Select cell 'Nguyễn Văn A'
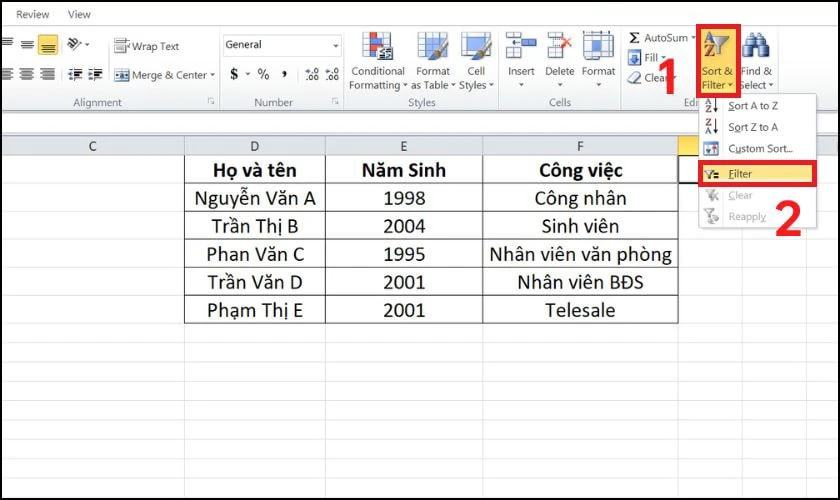The image size is (840, 500). tap(254, 198)
